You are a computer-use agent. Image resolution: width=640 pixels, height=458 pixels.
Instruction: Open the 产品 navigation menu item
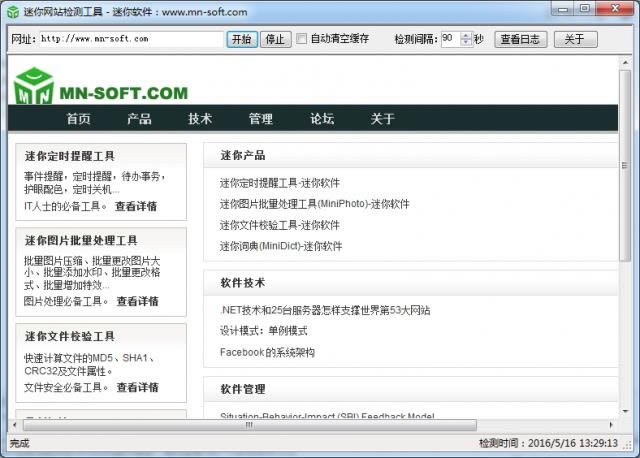click(139, 119)
